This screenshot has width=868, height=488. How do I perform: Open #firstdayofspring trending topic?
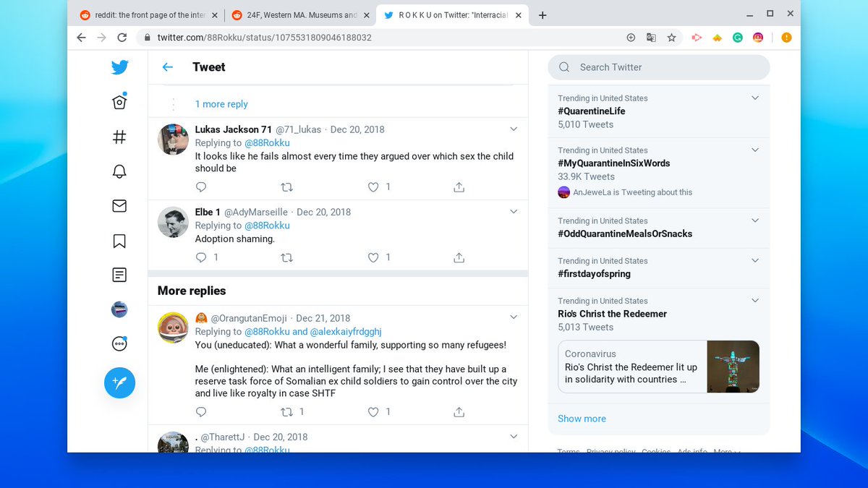point(594,274)
